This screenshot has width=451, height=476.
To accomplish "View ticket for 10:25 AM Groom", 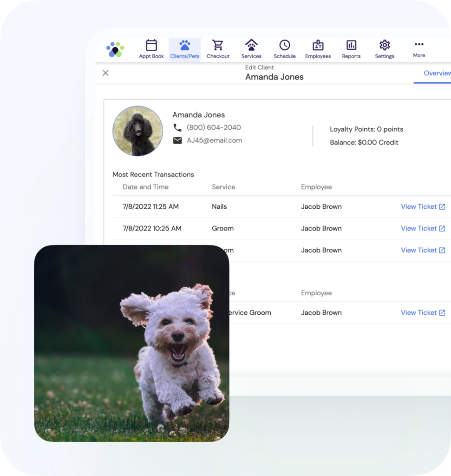I will tap(423, 229).
